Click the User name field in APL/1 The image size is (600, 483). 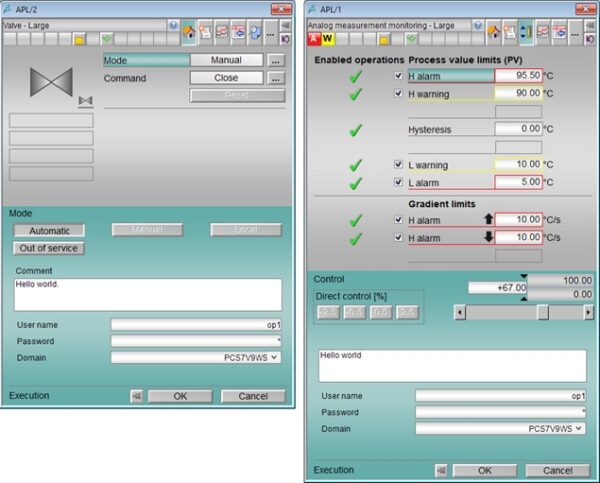(x=501, y=396)
